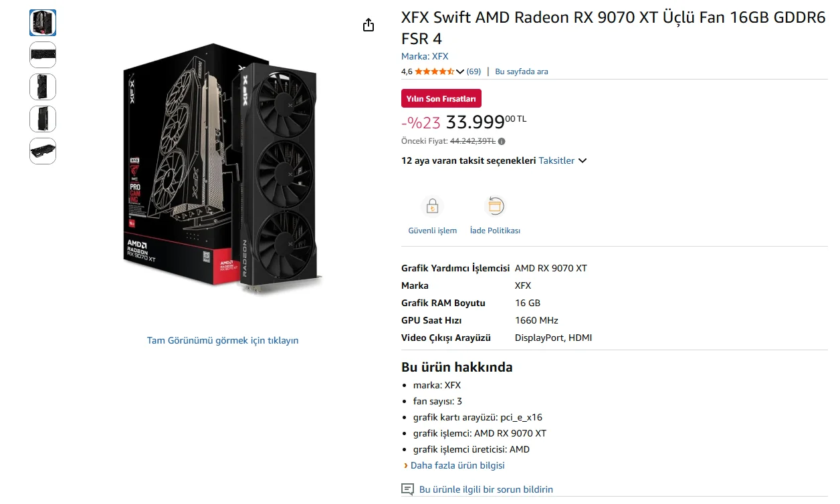Open the (69) reviews count link
The image size is (840, 504).
tap(474, 72)
